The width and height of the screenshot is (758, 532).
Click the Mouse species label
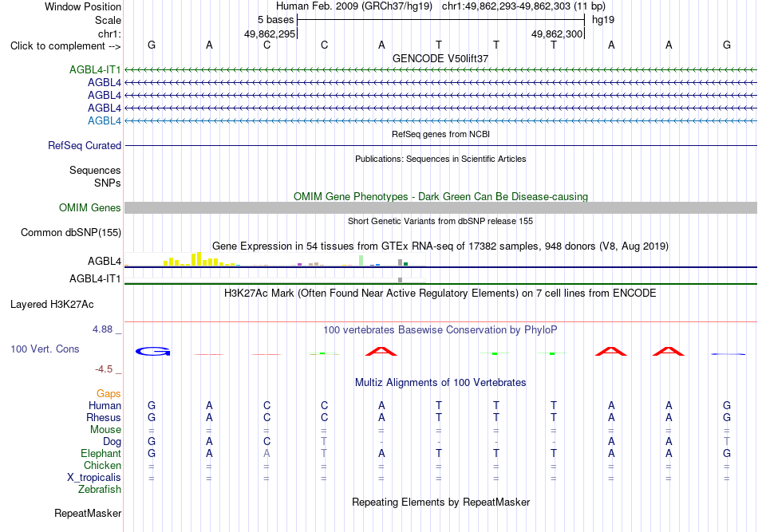click(x=105, y=430)
